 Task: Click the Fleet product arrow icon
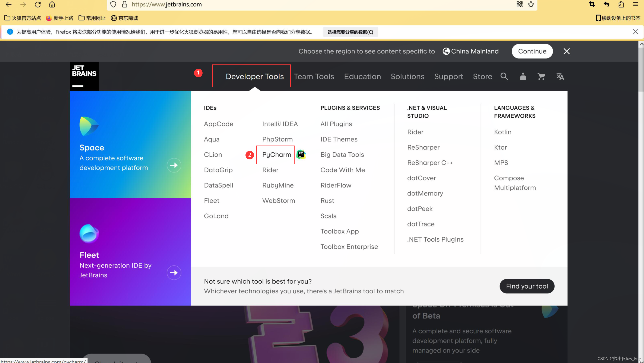point(174,273)
